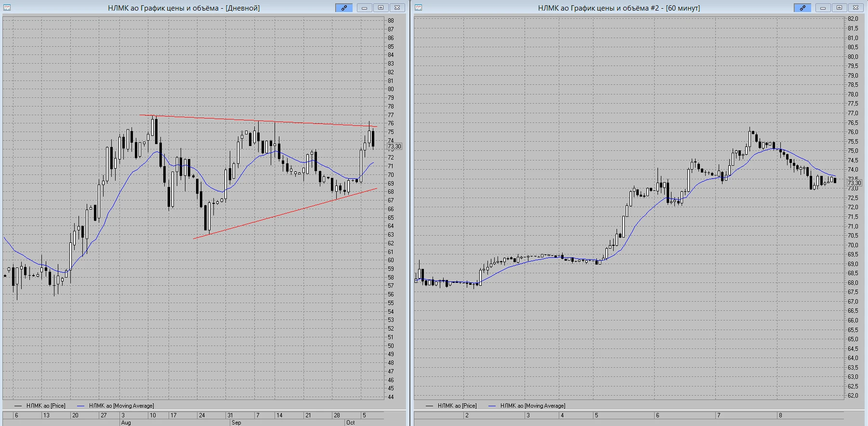The height and width of the screenshot is (426, 868).
Task: Click the 'Aug' month label on daily time axis
Action: [126, 423]
